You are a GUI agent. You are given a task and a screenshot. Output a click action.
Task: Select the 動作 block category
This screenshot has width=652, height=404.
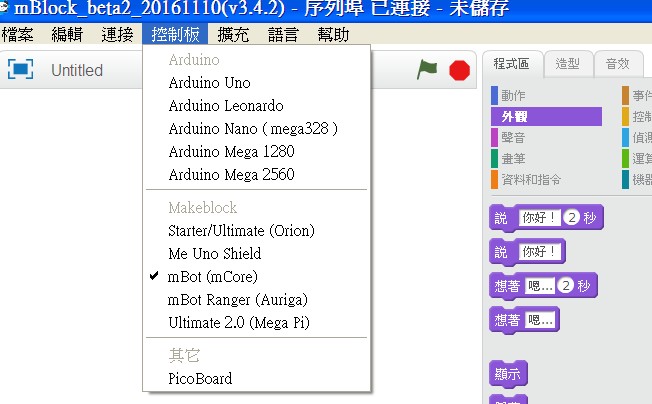[x=546, y=95]
